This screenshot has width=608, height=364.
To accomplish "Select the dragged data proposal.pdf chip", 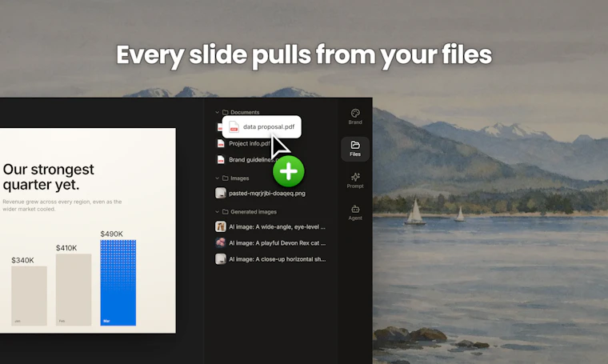I will 262,126.
